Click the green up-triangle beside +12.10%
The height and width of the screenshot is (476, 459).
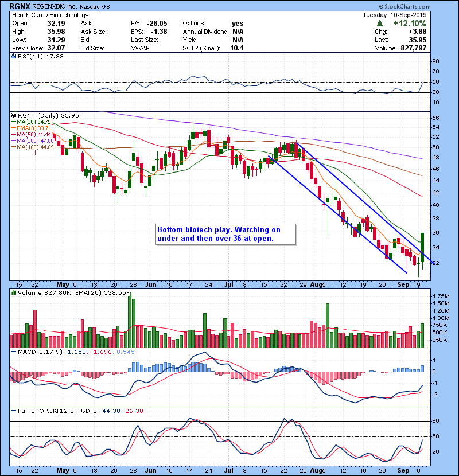tap(379, 24)
